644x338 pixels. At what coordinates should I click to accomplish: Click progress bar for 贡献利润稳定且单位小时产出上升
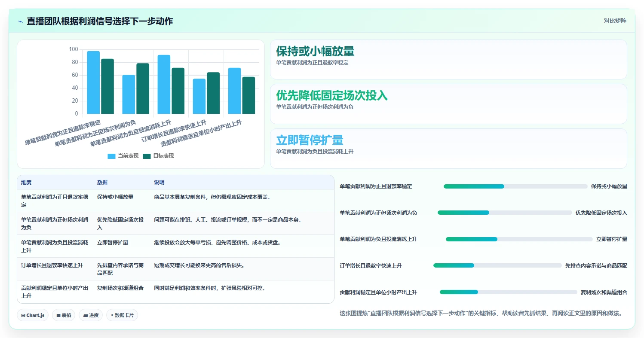pos(509,292)
